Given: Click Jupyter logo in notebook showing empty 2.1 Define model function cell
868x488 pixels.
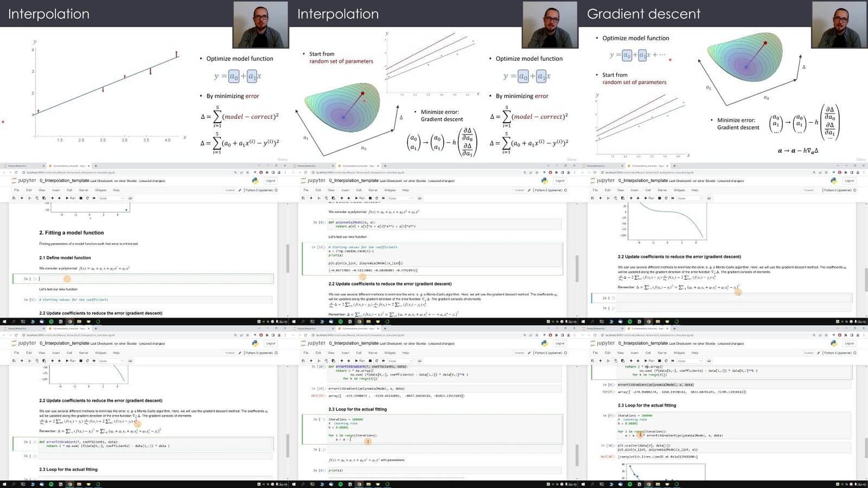Looking at the screenshot, I should tap(24, 180).
